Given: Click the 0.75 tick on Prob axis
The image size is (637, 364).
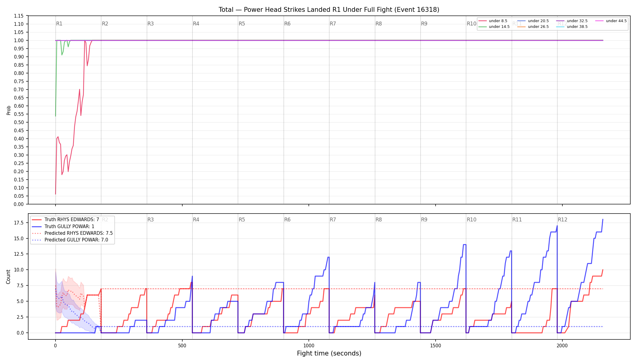Looking at the screenshot, I should pyautogui.click(x=19, y=81).
